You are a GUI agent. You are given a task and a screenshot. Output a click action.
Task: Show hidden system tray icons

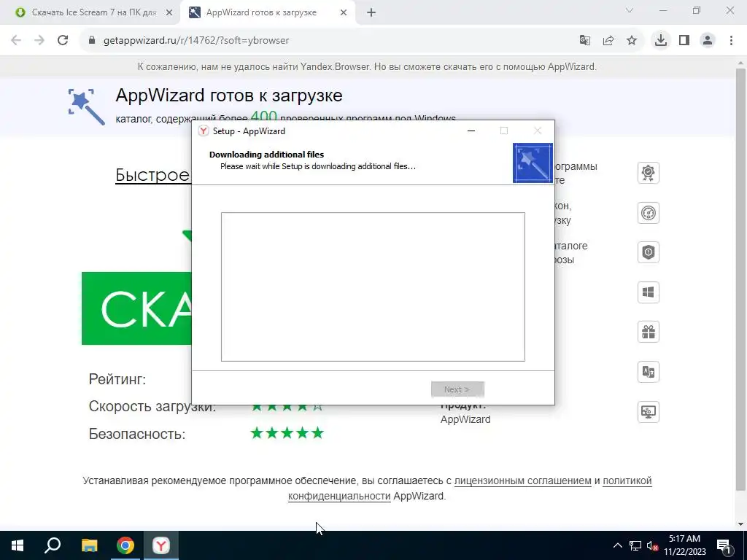[617, 545]
